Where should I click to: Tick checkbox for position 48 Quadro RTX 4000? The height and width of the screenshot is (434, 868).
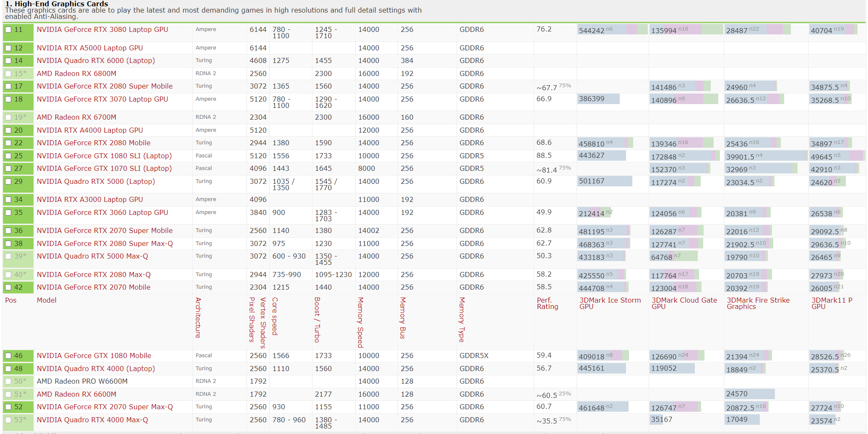tap(8, 369)
